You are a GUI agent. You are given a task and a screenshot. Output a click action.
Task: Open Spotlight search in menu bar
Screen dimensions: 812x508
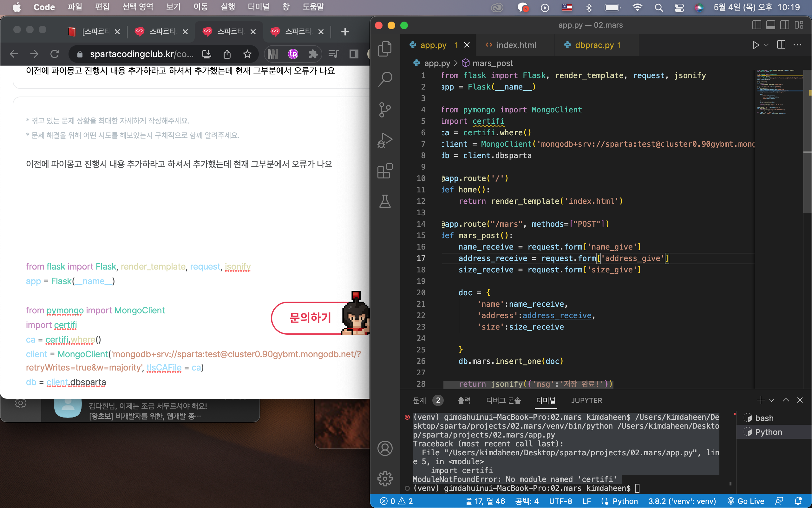point(659,7)
